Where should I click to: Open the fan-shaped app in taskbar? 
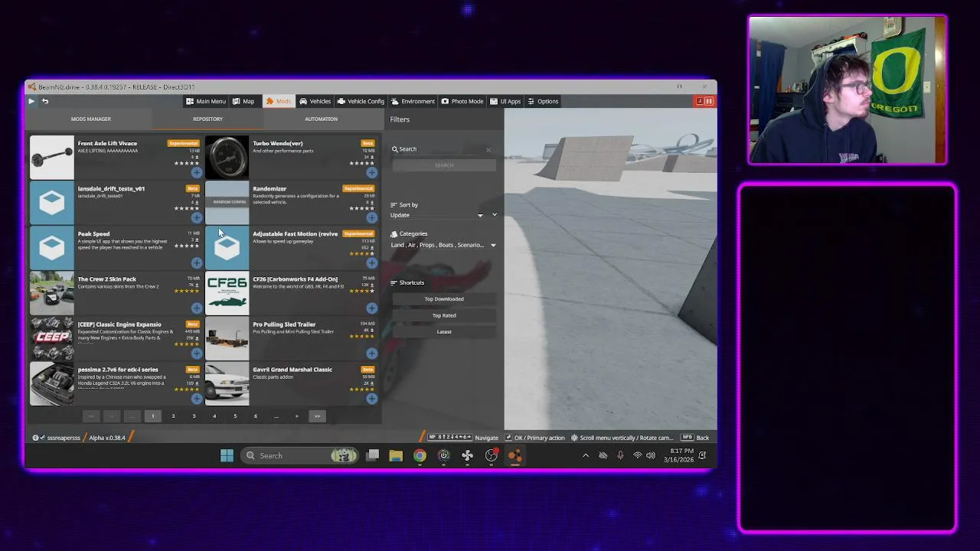point(467,455)
